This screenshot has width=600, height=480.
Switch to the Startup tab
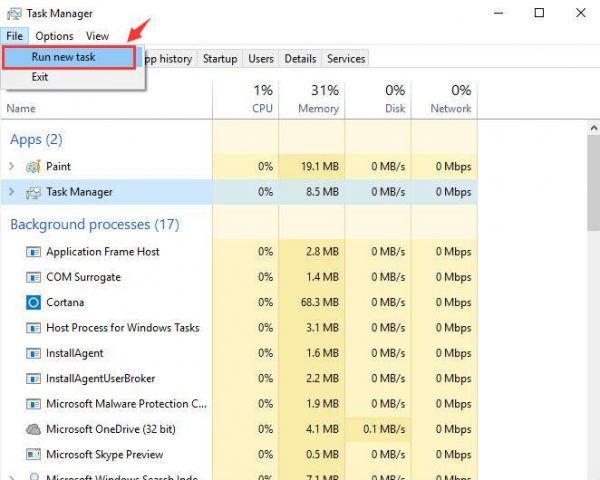click(220, 59)
